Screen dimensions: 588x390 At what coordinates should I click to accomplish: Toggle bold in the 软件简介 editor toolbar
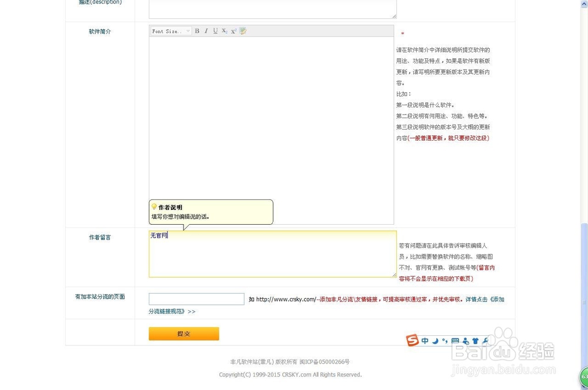coord(196,31)
